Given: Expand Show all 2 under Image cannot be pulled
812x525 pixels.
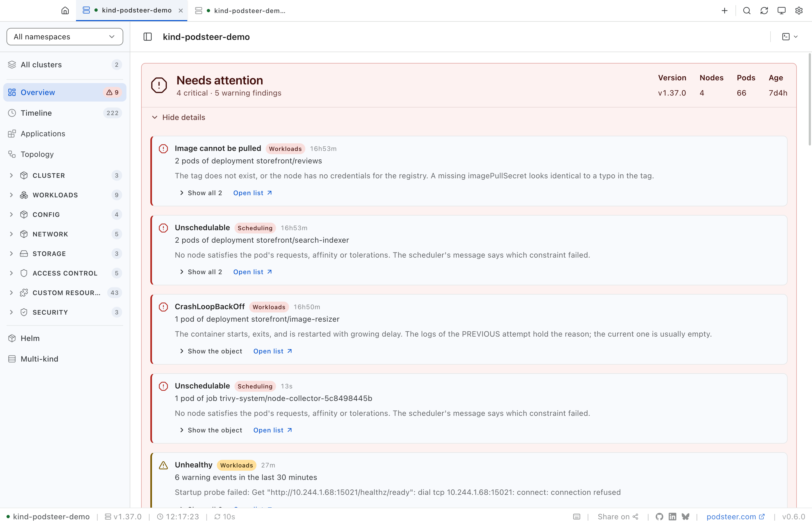Looking at the screenshot, I should pos(201,193).
